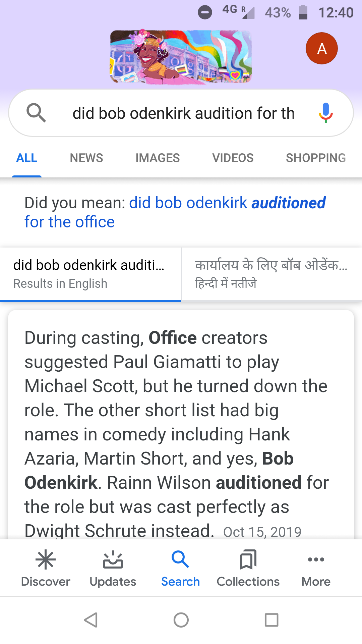The height and width of the screenshot is (644, 362).
Task: Tap the bottom Search icon
Action: coord(180,559)
